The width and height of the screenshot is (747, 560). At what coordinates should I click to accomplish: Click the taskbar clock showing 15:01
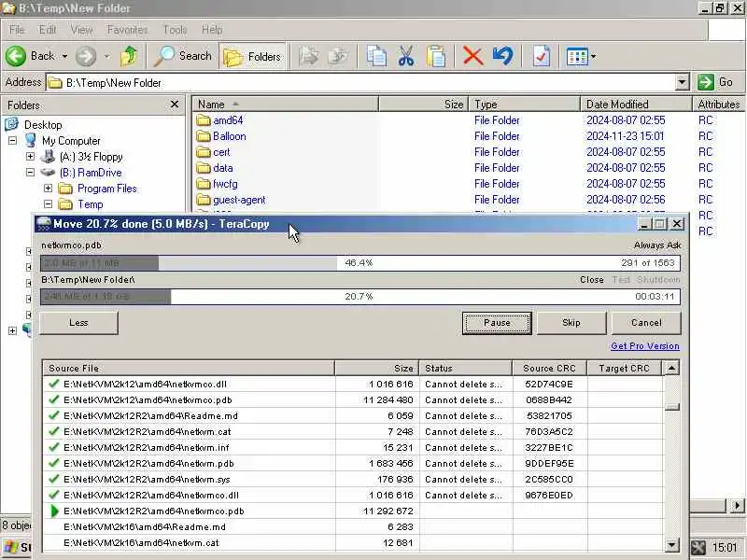point(725,548)
